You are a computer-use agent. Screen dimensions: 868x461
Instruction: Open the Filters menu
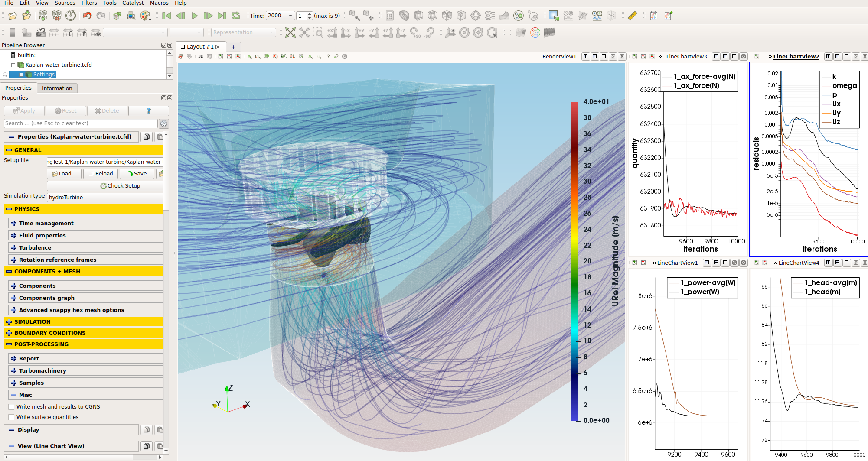pos(89,3)
